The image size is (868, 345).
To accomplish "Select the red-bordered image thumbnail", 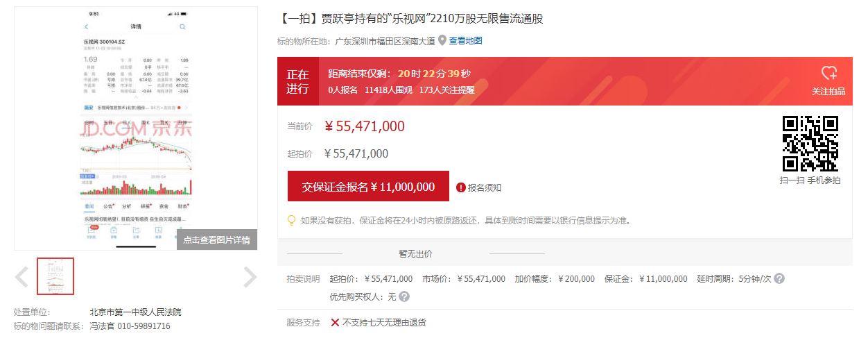I will click(55, 276).
